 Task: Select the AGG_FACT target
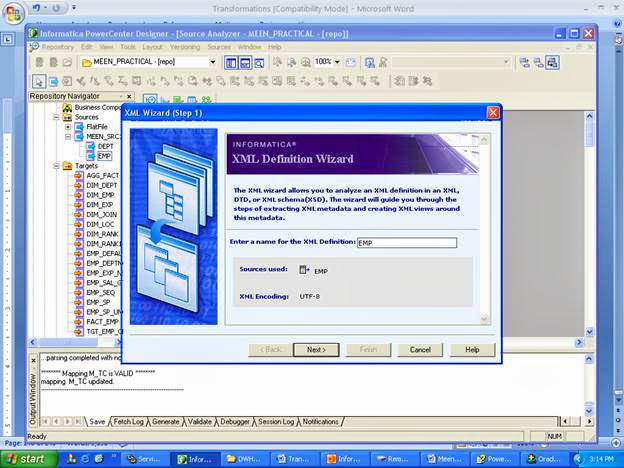tap(103, 176)
